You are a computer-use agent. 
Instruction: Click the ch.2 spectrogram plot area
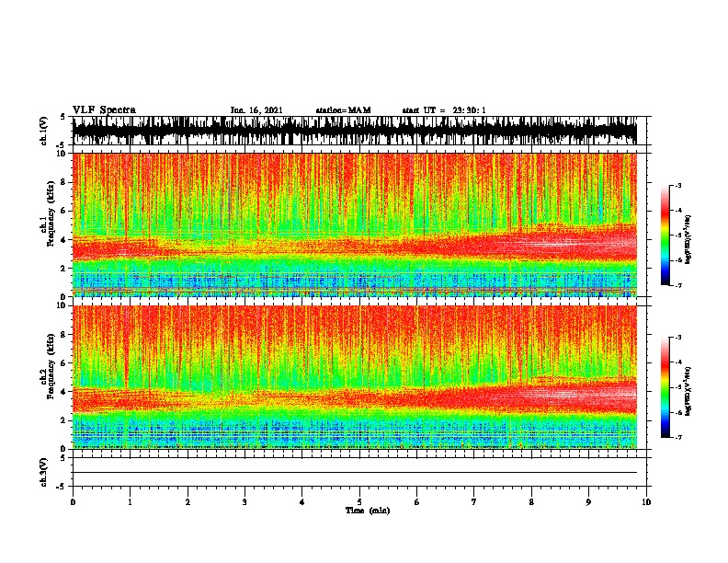pos(355,377)
